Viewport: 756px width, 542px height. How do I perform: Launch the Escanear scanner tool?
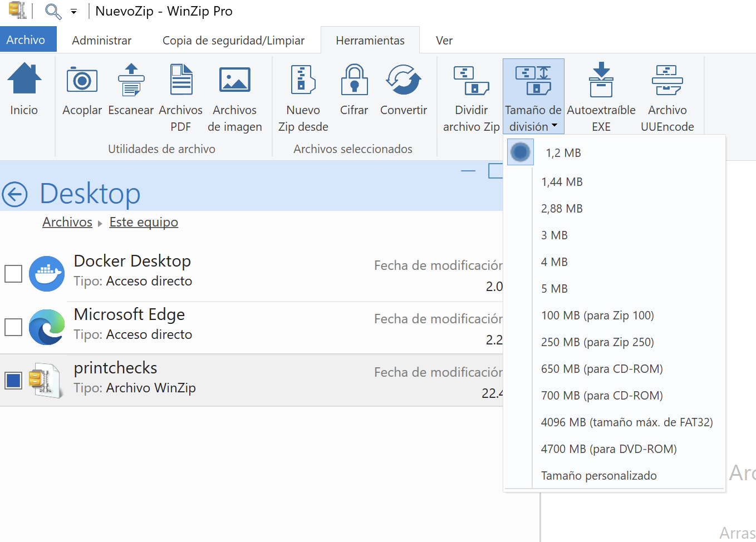tap(131, 89)
